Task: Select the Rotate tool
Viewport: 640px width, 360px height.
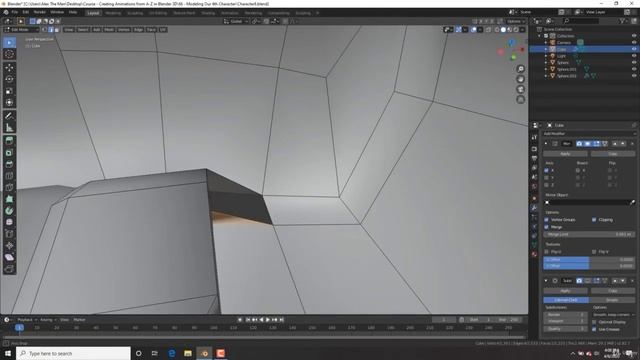Action: [x=9, y=79]
